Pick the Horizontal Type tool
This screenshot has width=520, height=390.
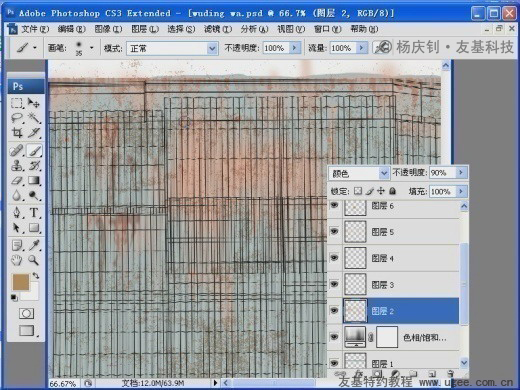coord(34,212)
